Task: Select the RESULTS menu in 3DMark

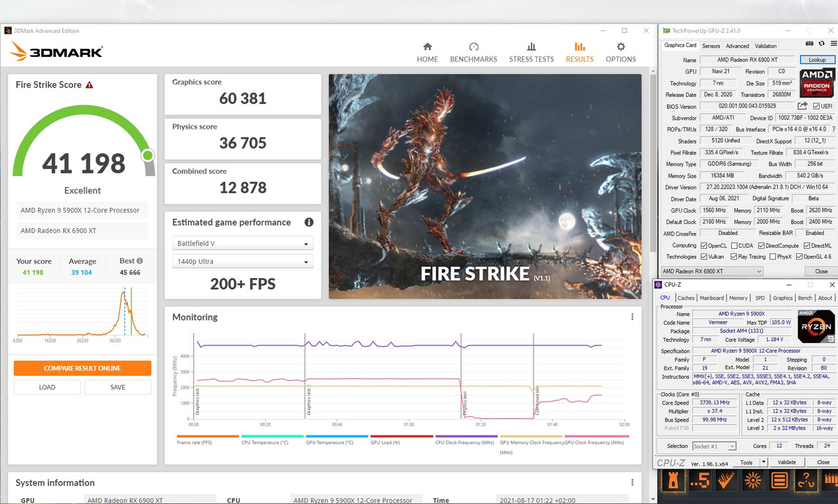Action: [x=579, y=52]
